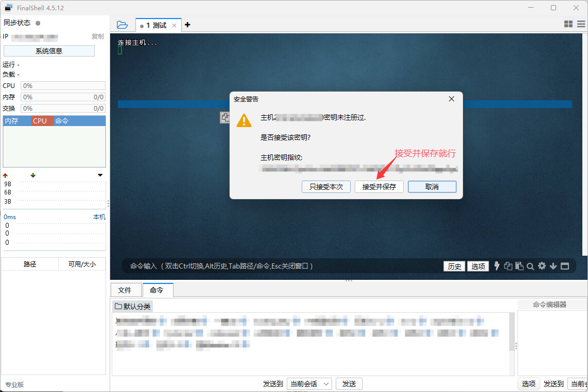Expand the 默认分类 command category
The height and width of the screenshot is (392, 588).
coord(133,307)
